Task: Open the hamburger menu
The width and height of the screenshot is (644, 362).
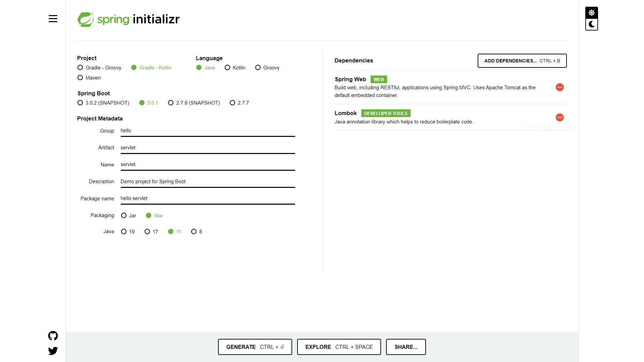Action: pos(53,19)
